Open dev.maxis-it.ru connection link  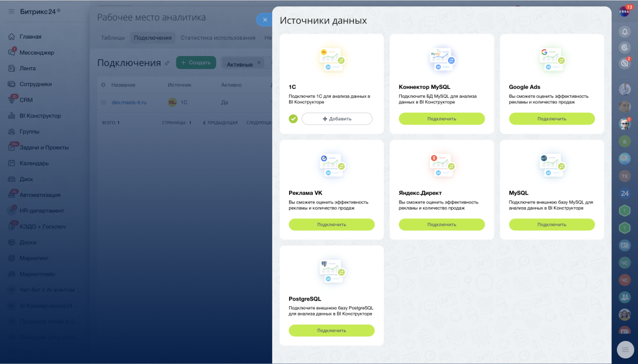129,103
